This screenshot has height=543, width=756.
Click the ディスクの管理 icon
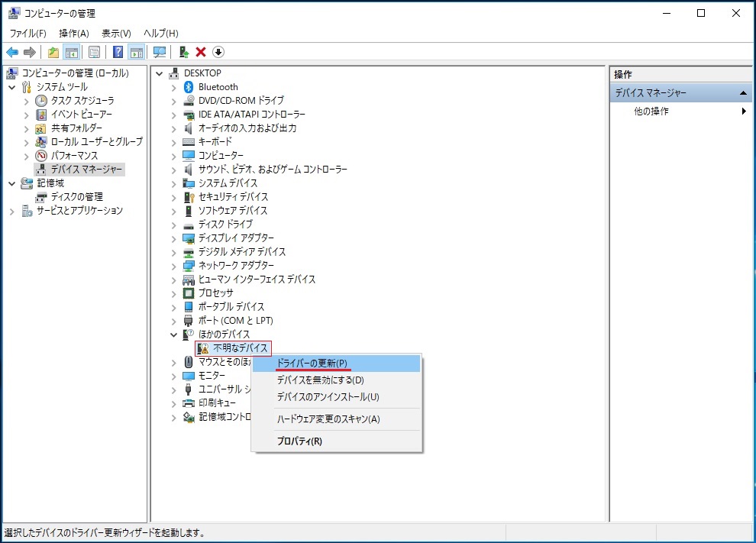click(x=41, y=197)
